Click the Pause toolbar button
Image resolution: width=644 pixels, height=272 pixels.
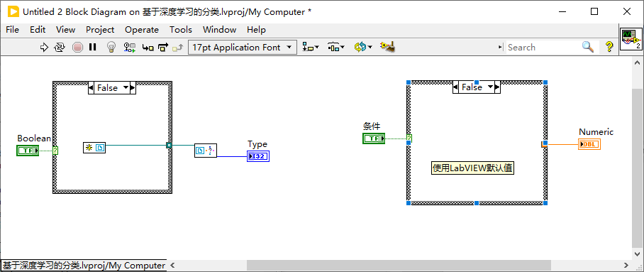tap(92, 48)
